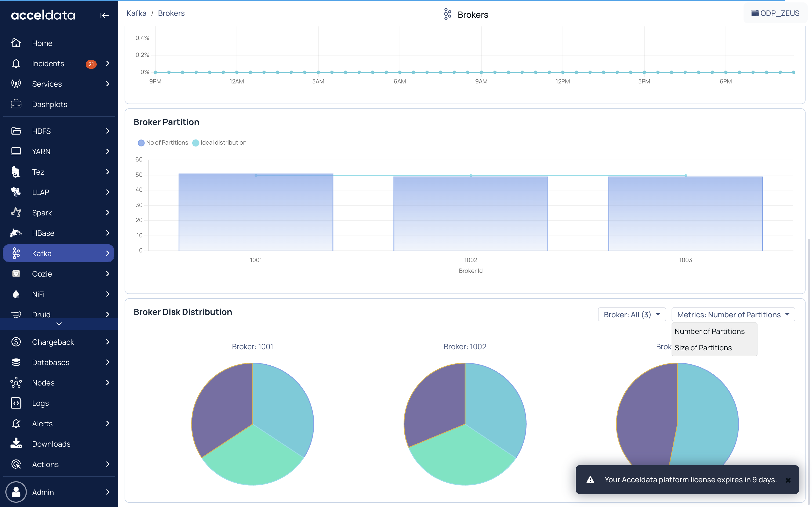
Task: Click the HBase dolphin icon
Action: [16, 233]
